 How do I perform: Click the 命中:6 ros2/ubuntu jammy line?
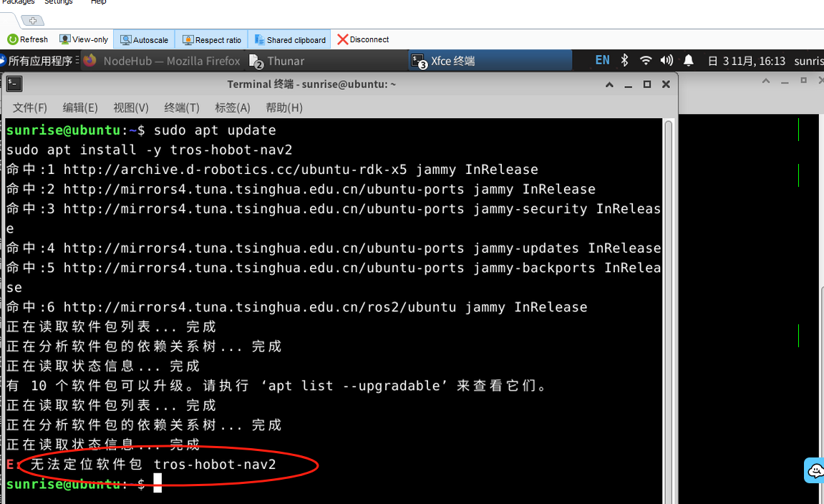pos(297,307)
